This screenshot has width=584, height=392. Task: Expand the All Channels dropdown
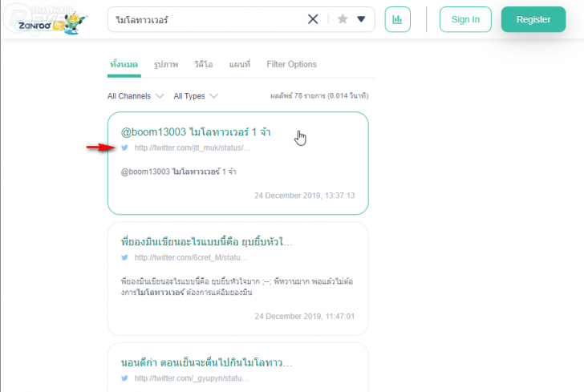click(x=136, y=96)
